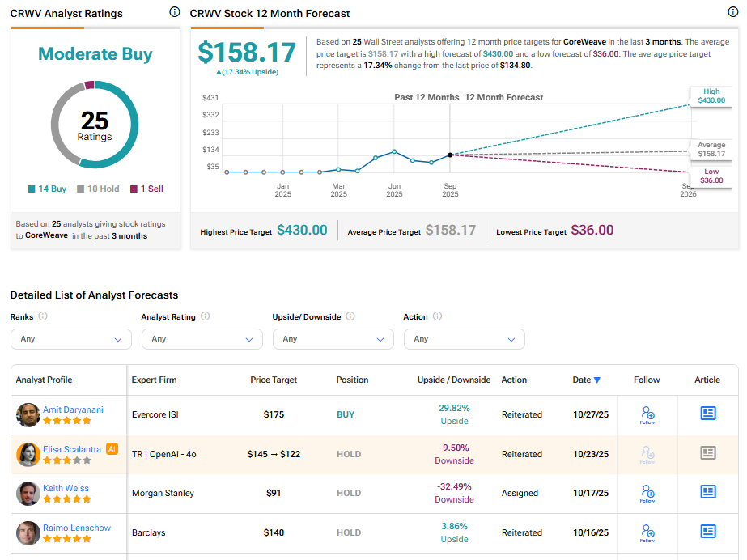Open Elisa Scalantra analyst profile
The image size is (747, 560).
[x=73, y=448]
